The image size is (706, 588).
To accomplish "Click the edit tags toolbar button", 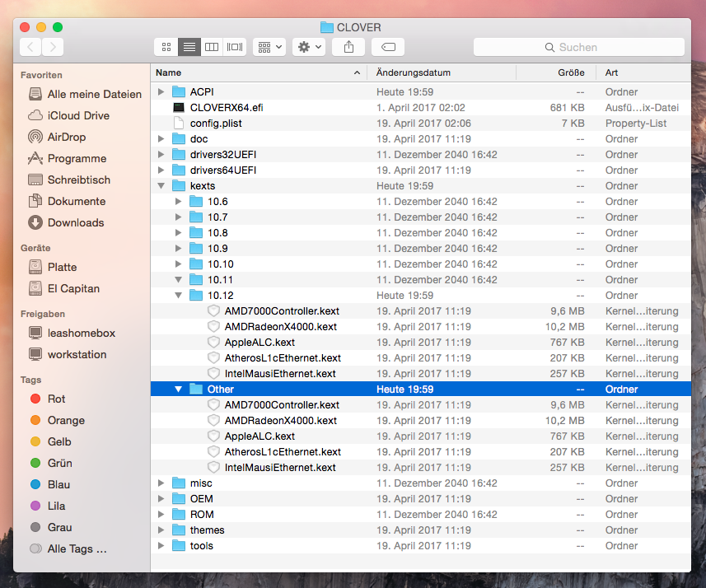I will point(388,47).
